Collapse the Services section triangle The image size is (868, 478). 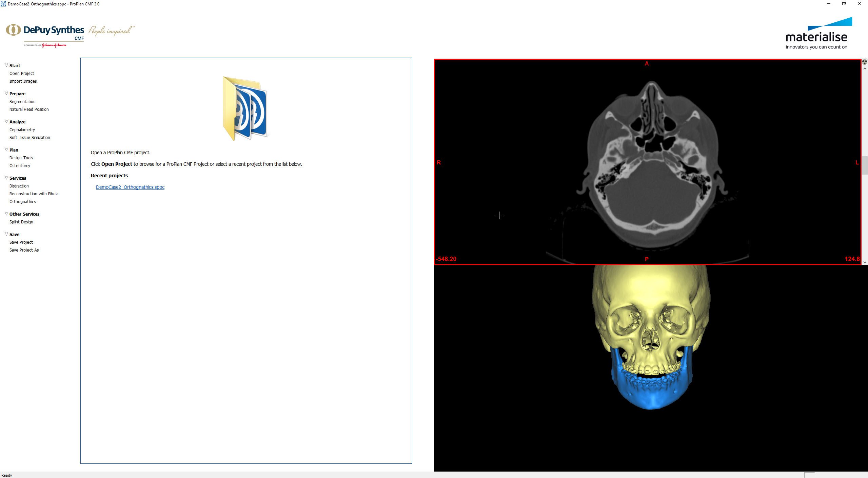click(6, 178)
